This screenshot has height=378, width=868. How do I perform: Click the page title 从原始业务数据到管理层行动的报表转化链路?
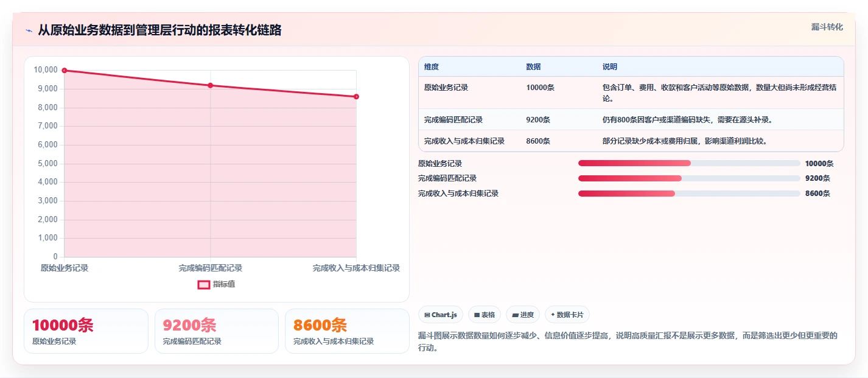[x=159, y=30]
